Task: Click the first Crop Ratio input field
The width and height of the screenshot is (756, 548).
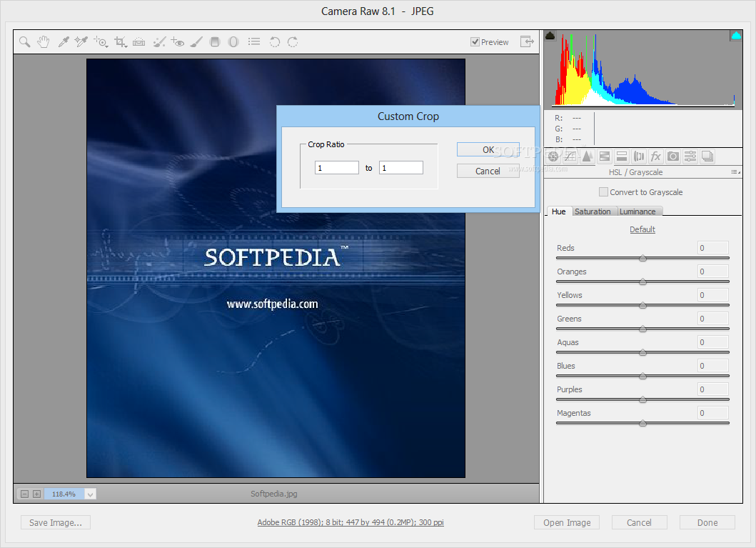Action: (x=336, y=168)
